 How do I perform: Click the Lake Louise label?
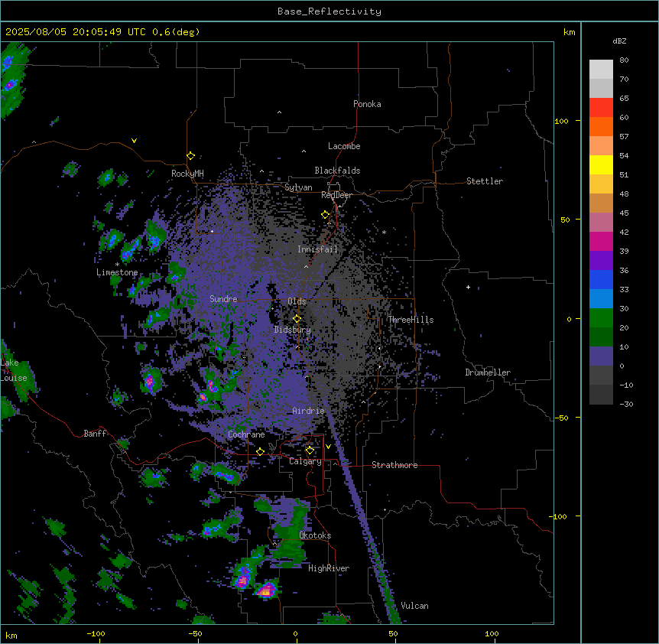point(14,370)
